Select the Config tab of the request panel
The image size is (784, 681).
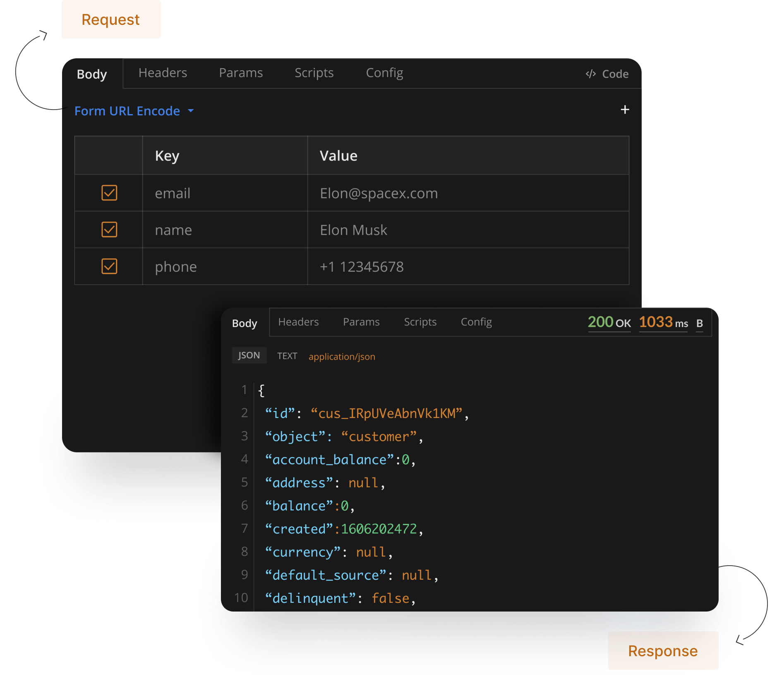tap(384, 73)
